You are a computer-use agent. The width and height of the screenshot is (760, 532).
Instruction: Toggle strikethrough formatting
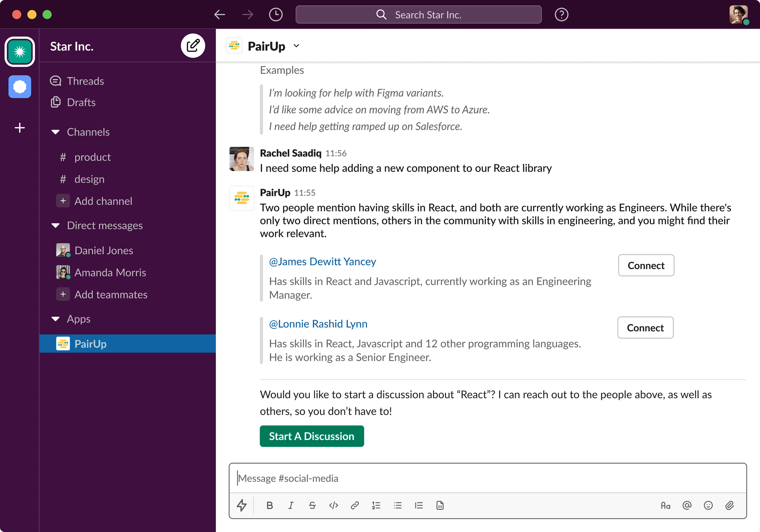coord(312,505)
